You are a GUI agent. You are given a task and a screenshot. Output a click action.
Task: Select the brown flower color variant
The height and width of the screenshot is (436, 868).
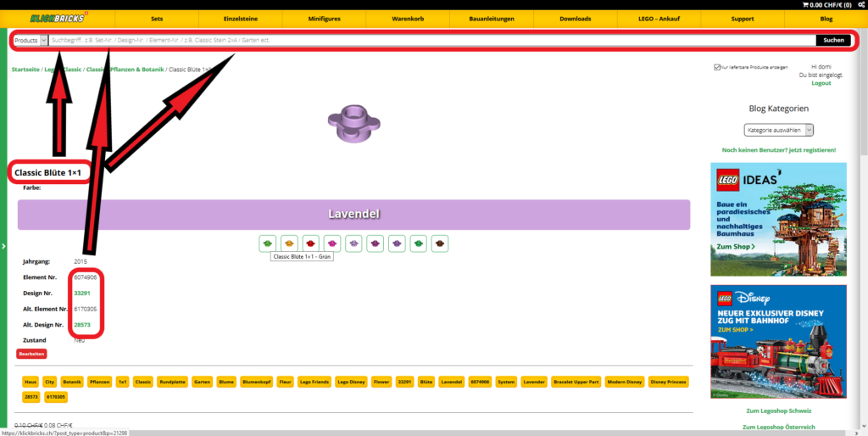coord(439,243)
